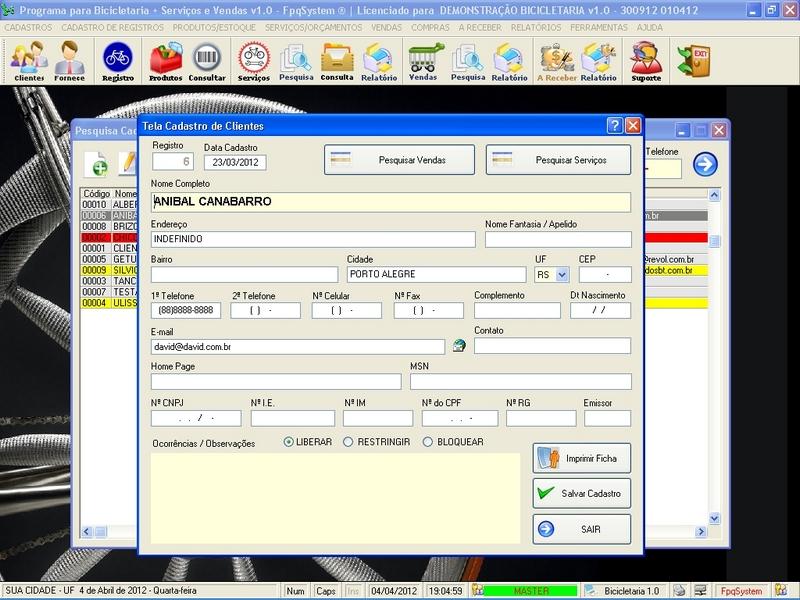Viewport: 800px width, 600px height.
Task: Click the A Receber toolbar icon
Action: 555,61
